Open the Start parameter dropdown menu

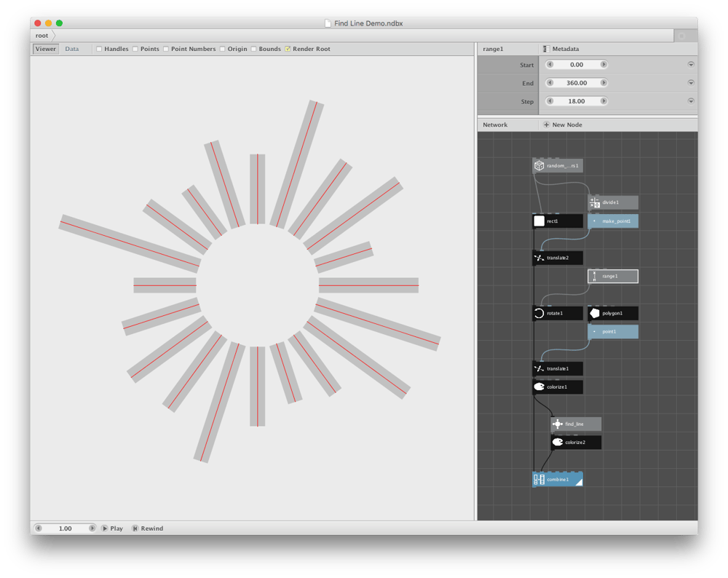coord(691,65)
